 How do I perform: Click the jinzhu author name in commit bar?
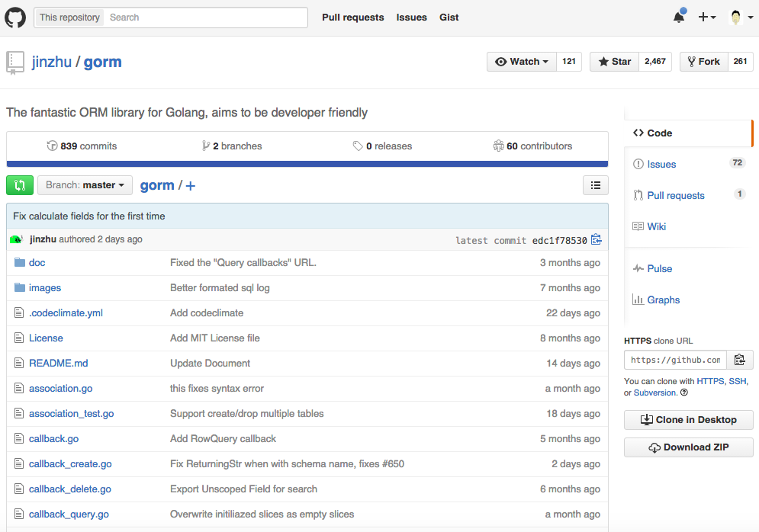[x=43, y=239]
